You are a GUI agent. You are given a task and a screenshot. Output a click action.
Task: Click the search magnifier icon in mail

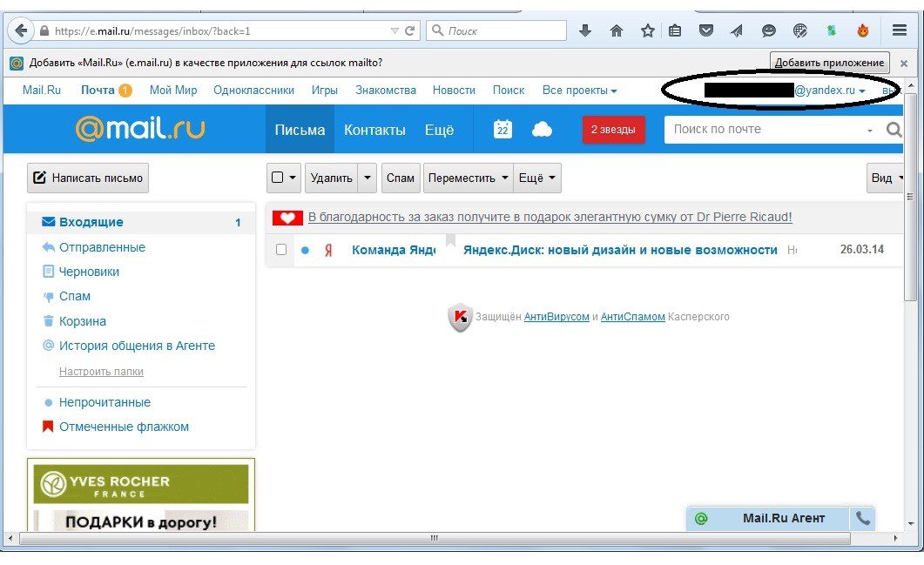[x=894, y=130]
